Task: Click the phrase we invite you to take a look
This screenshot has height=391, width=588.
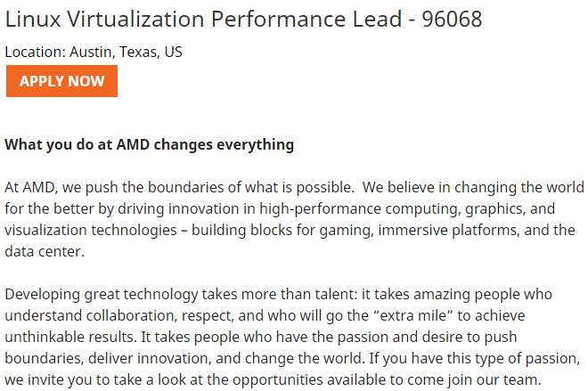Action: click(89, 379)
